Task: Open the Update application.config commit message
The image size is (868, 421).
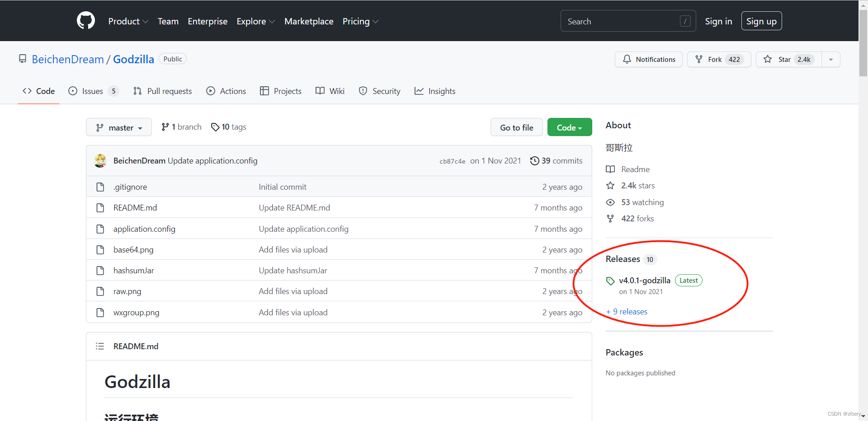Action: coord(212,161)
